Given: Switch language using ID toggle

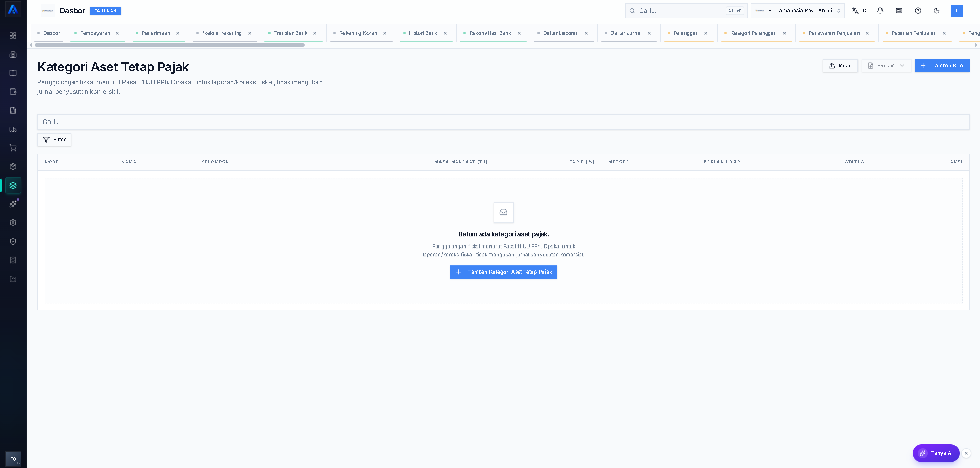Looking at the screenshot, I should pyautogui.click(x=860, y=11).
